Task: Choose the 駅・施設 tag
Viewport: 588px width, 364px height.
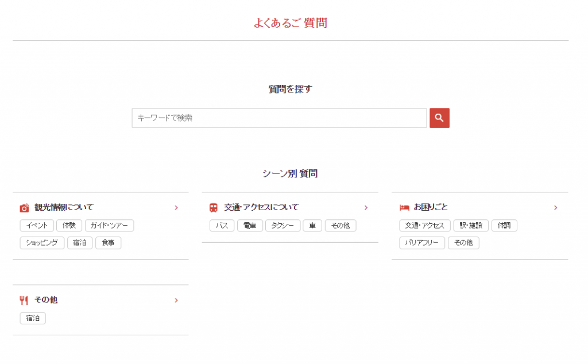Action: (x=471, y=226)
